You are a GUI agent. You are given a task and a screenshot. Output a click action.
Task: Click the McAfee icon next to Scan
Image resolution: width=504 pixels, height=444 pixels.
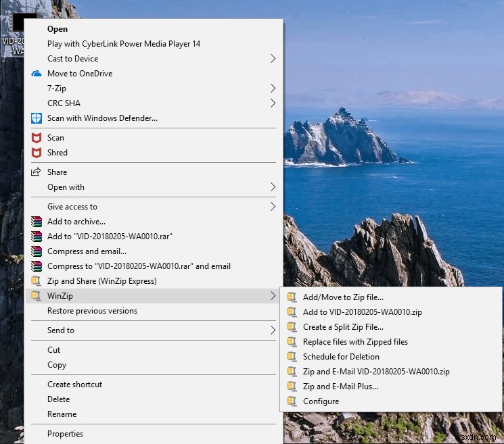(x=37, y=138)
